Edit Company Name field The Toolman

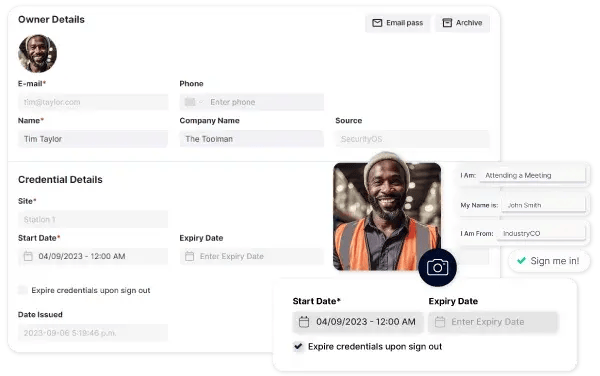point(251,139)
